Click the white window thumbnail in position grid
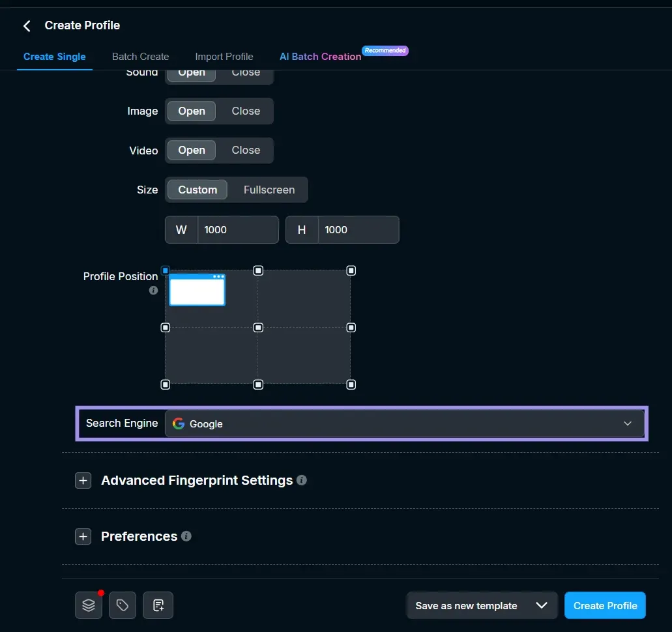Screen dimensions: 672x632 coord(197,290)
